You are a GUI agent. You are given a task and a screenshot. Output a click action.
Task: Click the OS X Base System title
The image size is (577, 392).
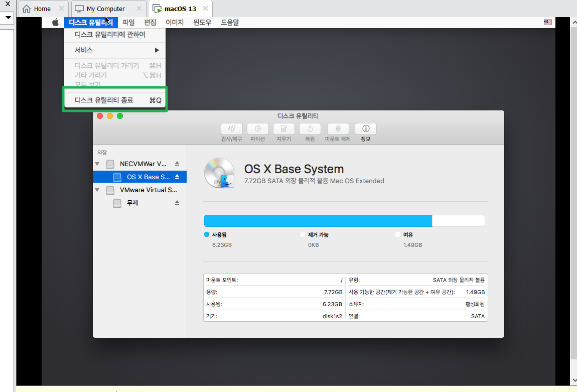click(x=294, y=169)
